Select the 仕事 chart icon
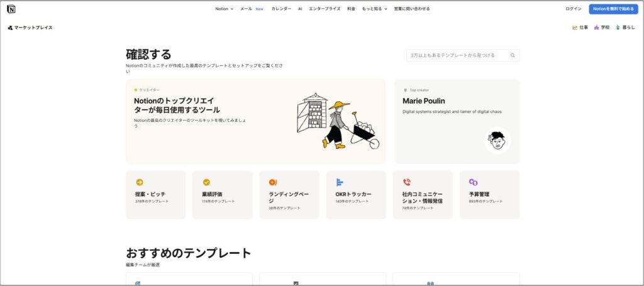Screen dimensions: 644x286 pyautogui.click(x=575, y=28)
